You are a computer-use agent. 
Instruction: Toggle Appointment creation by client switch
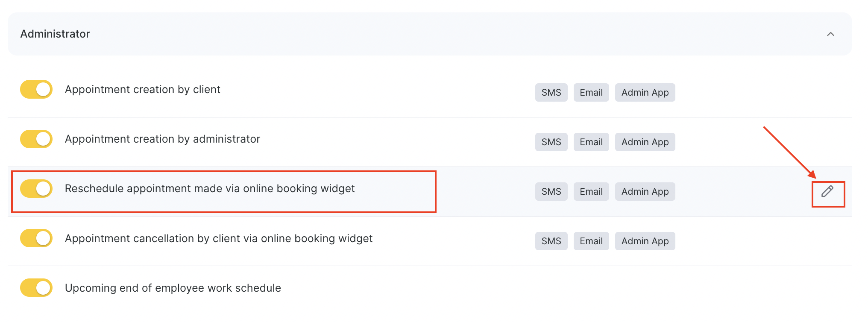point(36,89)
